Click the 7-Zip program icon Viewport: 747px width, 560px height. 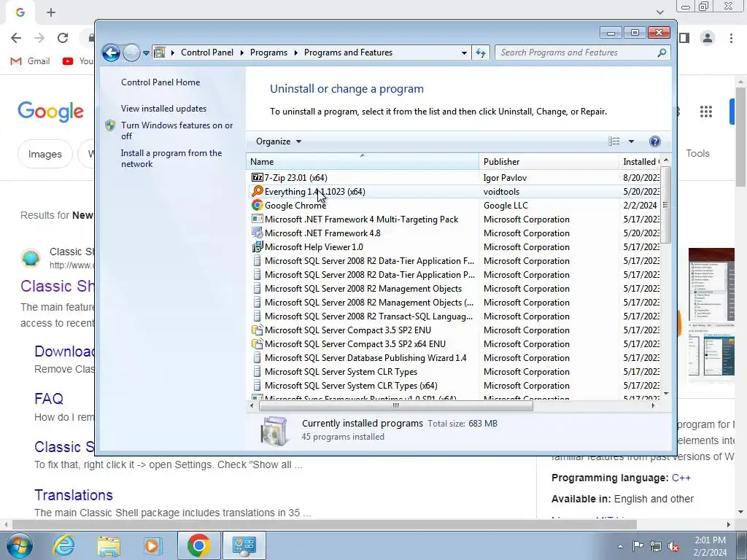[x=258, y=178]
